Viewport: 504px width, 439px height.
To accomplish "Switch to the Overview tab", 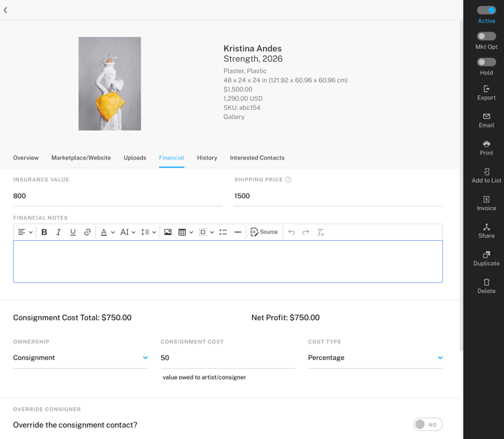I will click(x=26, y=157).
